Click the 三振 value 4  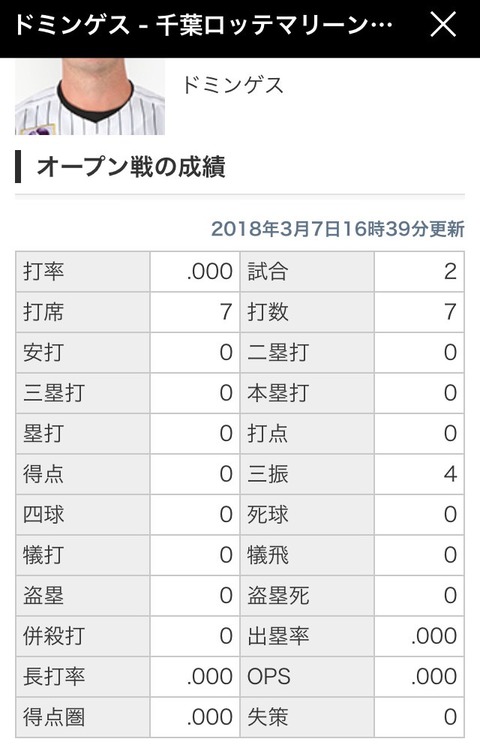click(x=419, y=475)
